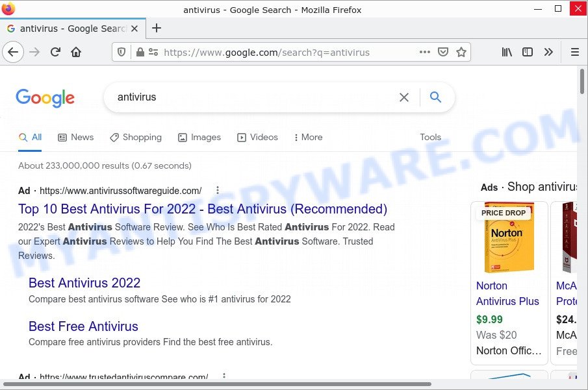Screen dimensions: 588x390
Task: Open the Best Free Antivirus sitelink
Action: [x=83, y=326]
